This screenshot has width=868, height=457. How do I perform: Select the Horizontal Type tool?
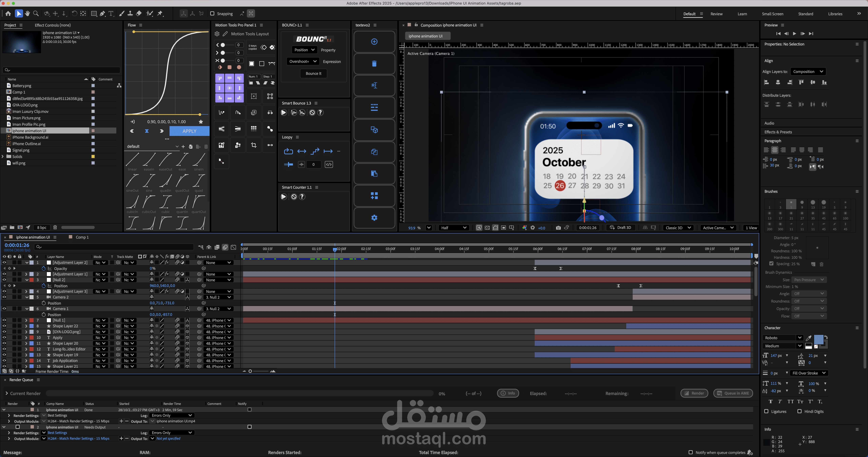(x=111, y=13)
